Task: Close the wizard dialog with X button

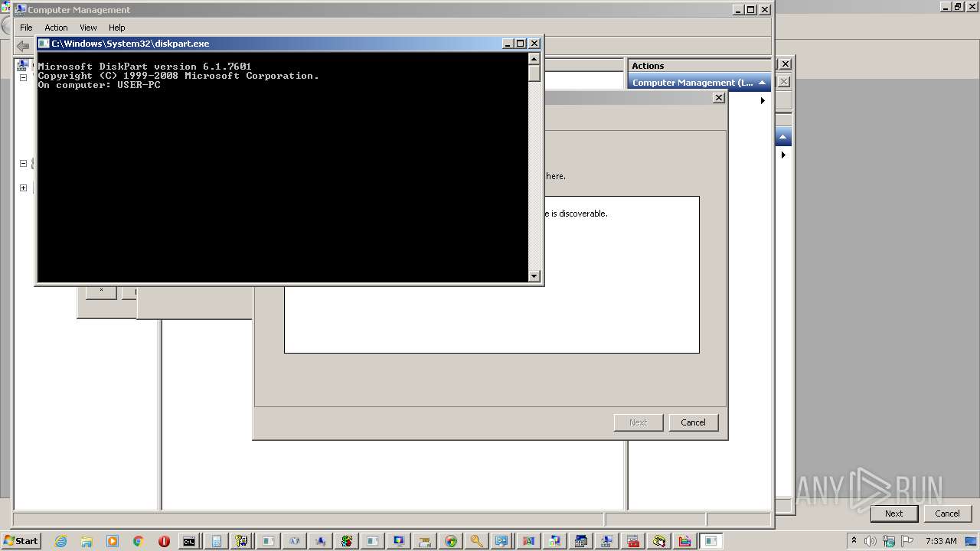Action: [718, 98]
